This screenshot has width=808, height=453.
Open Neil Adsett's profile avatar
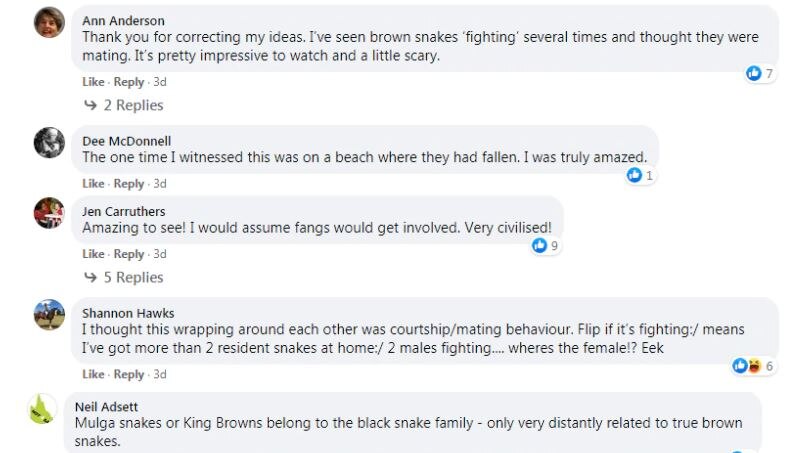42,409
